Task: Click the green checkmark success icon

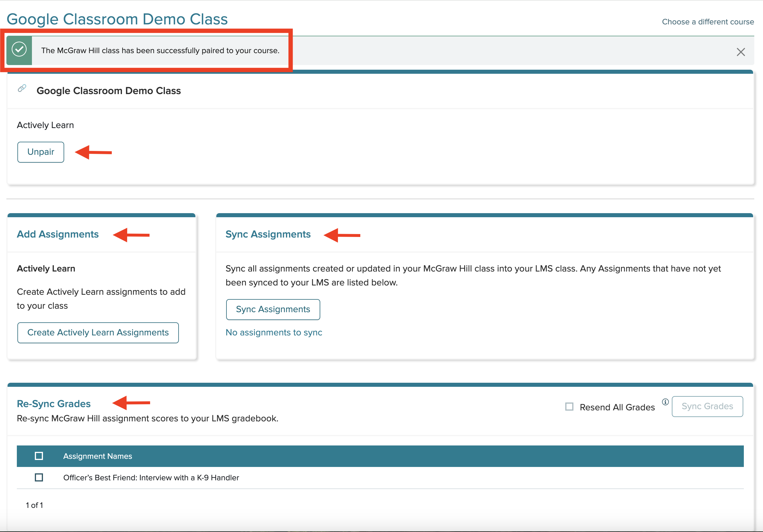Action: pos(19,49)
